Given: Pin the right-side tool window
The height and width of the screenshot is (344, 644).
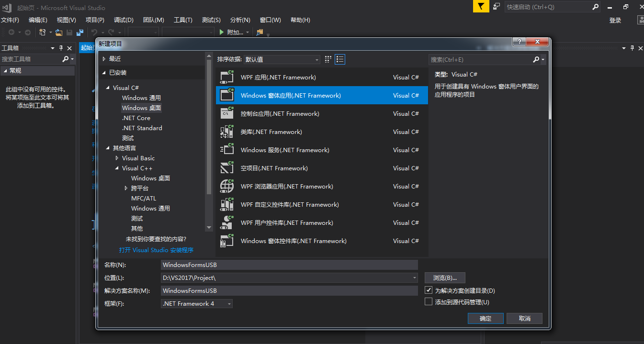Looking at the screenshot, I should [x=633, y=48].
